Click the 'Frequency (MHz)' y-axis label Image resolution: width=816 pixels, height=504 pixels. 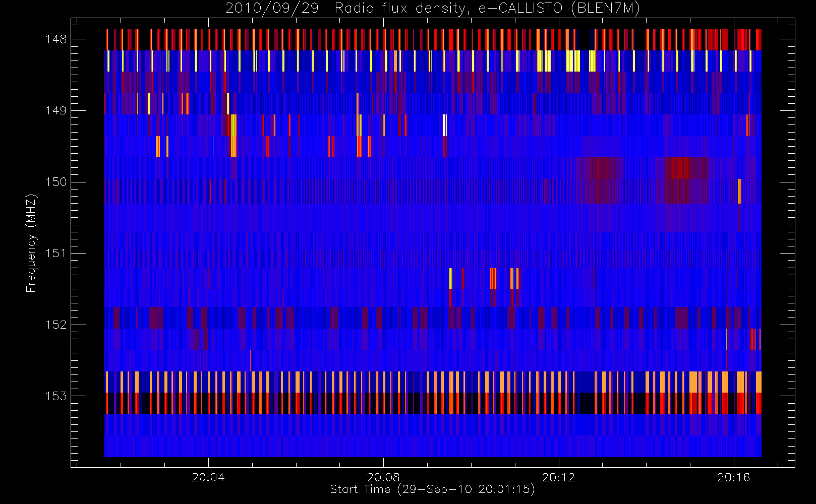(x=31, y=243)
